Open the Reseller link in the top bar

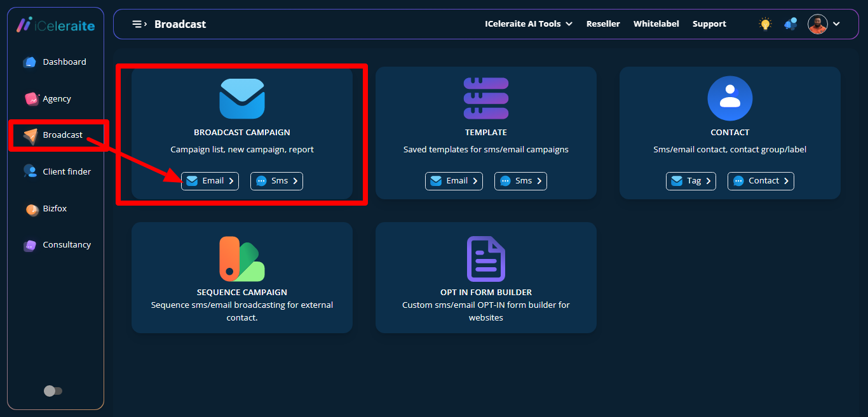tap(602, 24)
